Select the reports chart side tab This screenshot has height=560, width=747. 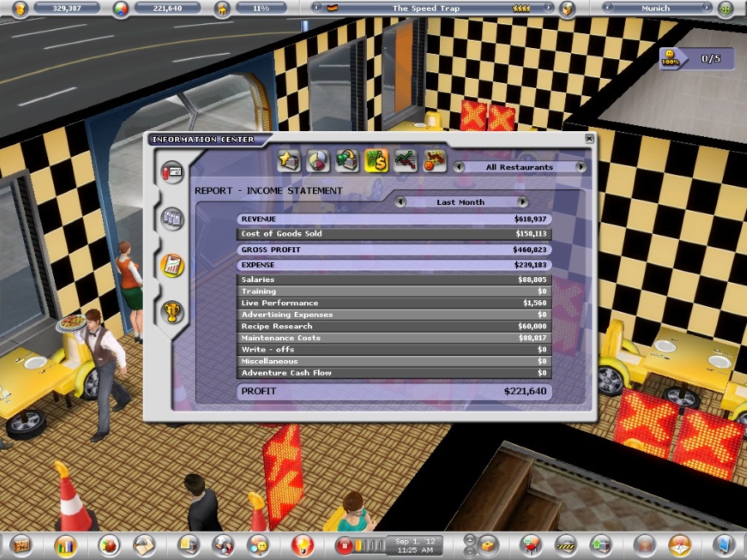[172, 265]
